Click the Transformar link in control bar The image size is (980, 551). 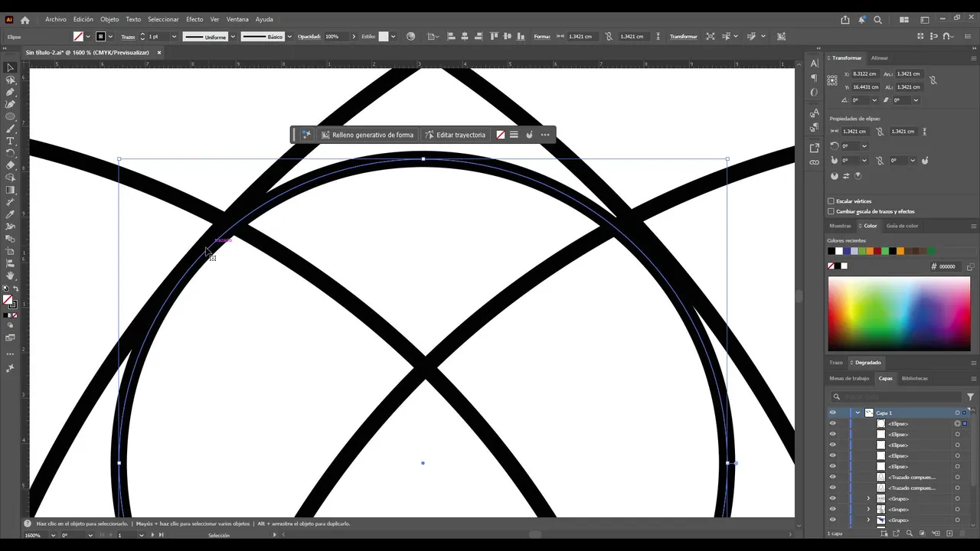point(683,37)
